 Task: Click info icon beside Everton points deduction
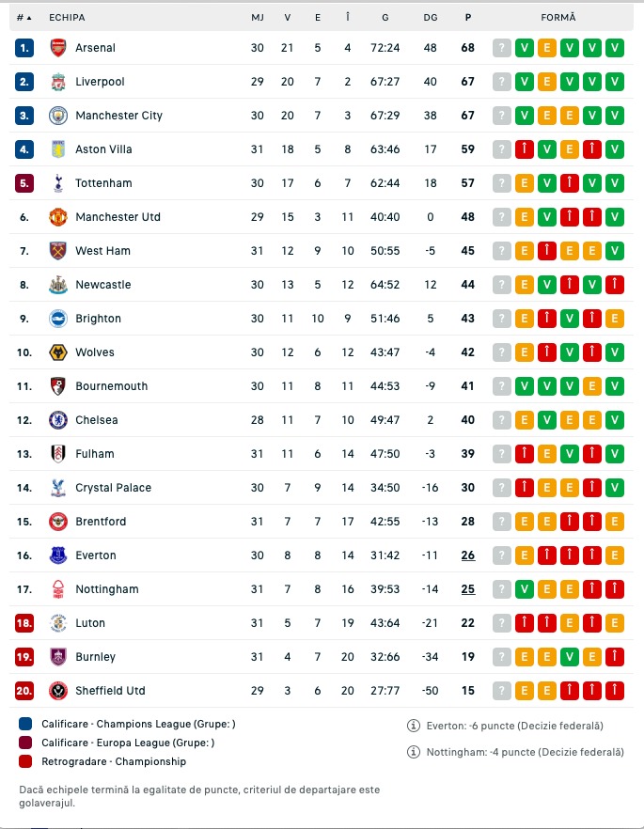[x=413, y=726]
